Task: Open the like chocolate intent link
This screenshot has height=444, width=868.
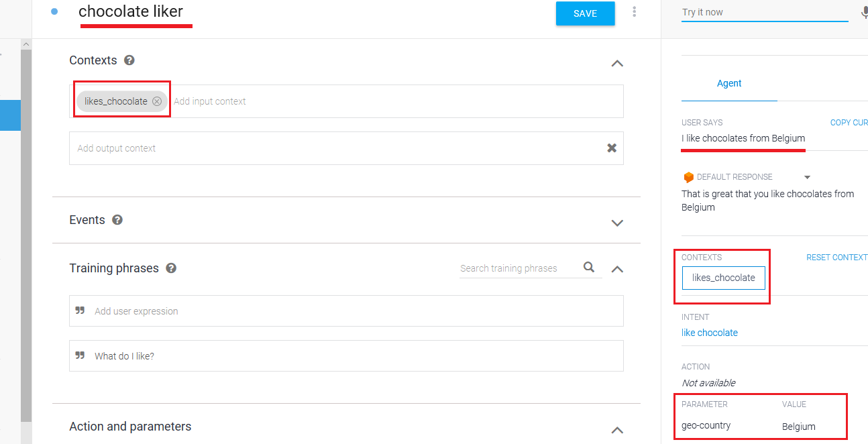Action: [x=710, y=333]
